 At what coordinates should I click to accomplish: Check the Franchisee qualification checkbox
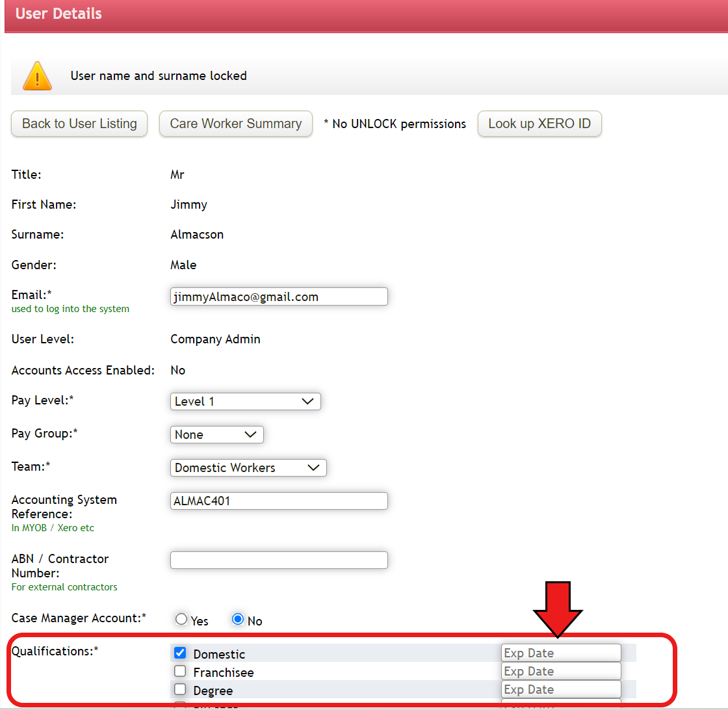(x=180, y=672)
